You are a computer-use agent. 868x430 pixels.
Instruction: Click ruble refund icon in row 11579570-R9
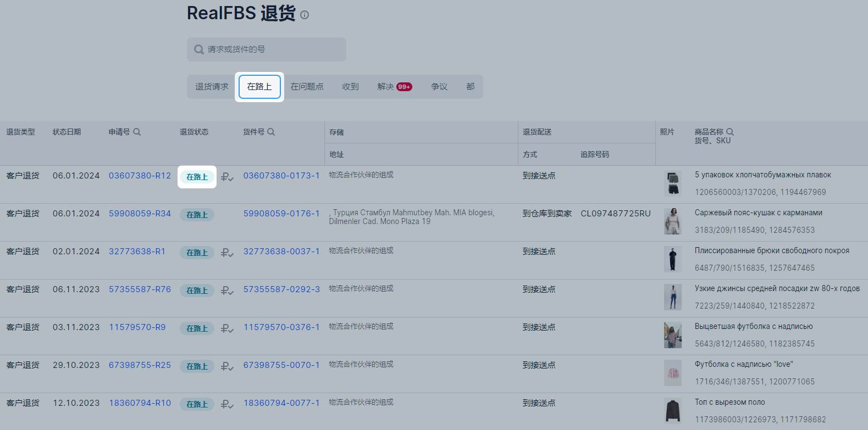(227, 328)
